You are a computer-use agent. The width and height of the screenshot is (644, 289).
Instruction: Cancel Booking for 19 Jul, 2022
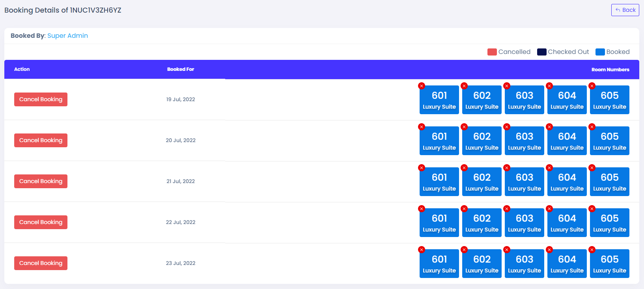(41, 100)
